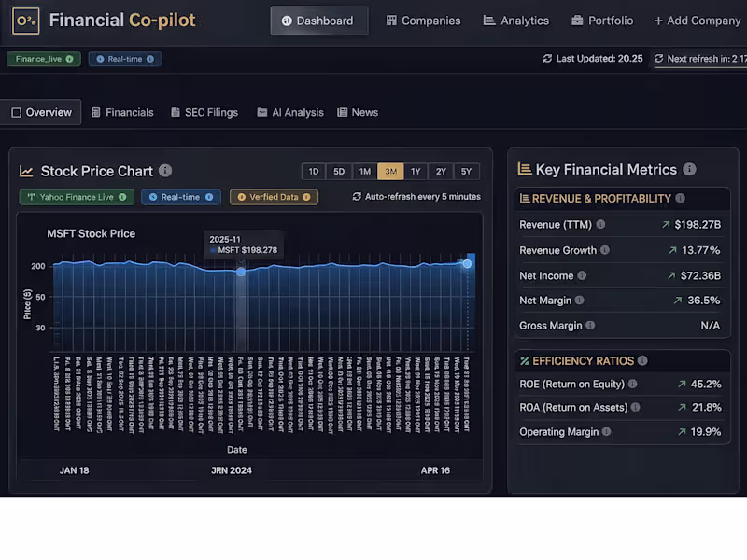Toggle the Yahoo Finance Live indicator
Viewport: 747px width, 560px height.
click(76, 197)
